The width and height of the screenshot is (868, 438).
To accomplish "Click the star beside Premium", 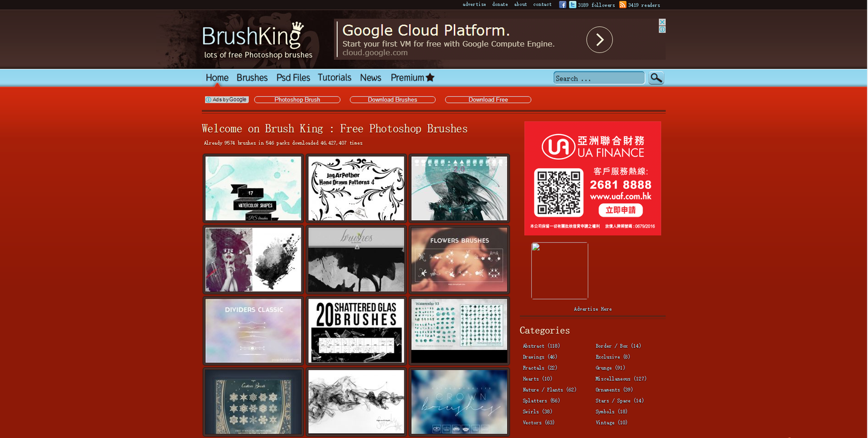I will click(430, 77).
